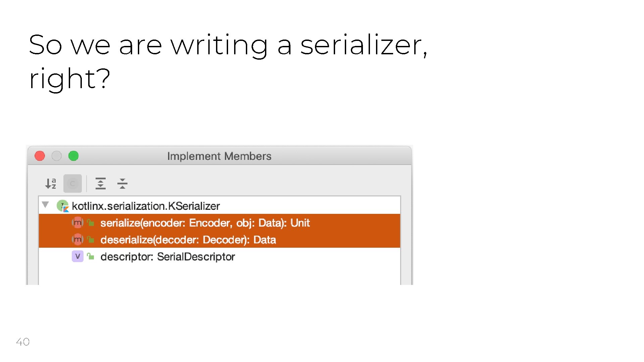Click the purple 'v' property icon
Image resolution: width=644 pixels, height=362 pixels.
77,256
